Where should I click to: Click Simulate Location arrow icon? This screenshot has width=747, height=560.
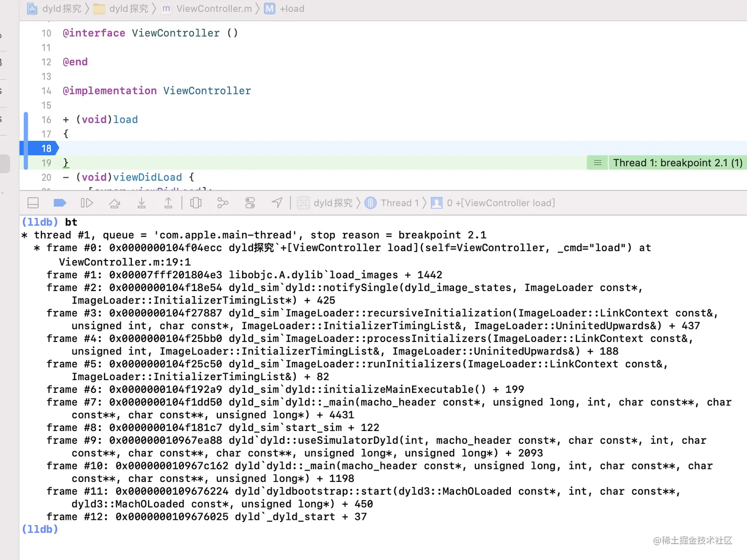[277, 203]
